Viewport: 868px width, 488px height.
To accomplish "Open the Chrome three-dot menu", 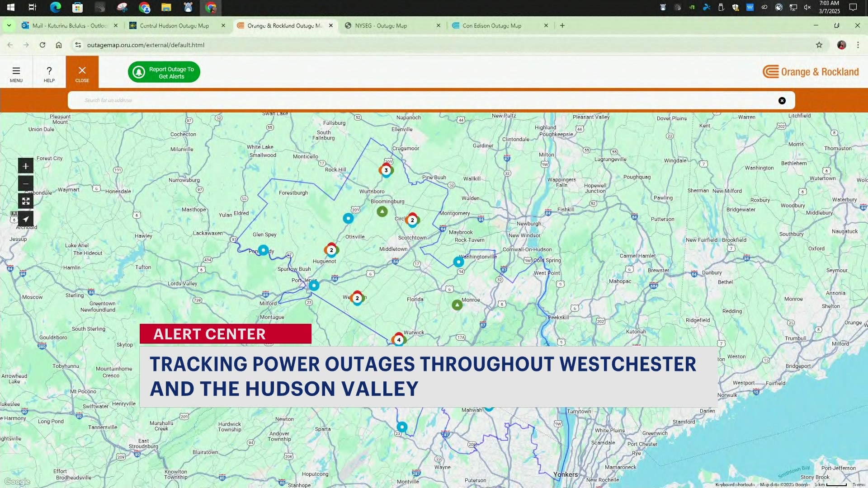I will (x=858, y=45).
